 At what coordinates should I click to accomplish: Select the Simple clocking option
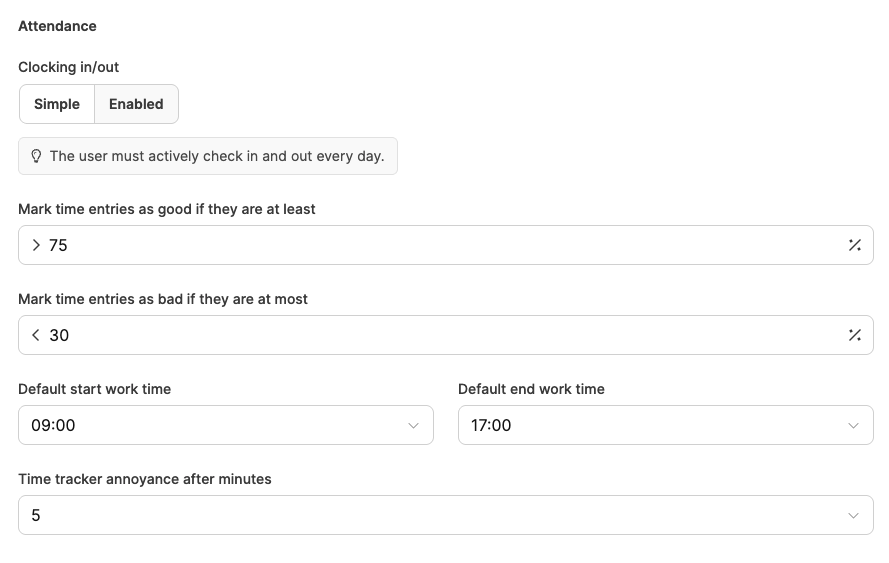pos(57,104)
